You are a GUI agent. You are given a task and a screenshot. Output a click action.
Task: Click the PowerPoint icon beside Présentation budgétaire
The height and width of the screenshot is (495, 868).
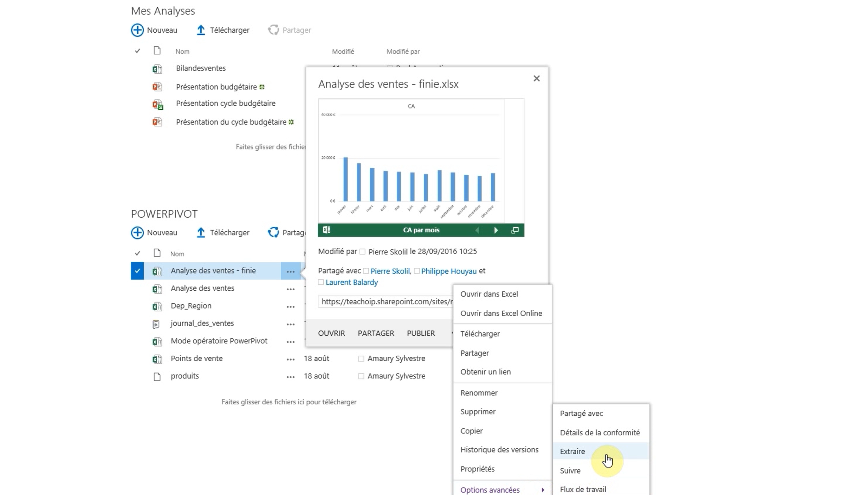click(x=157, y=87)
